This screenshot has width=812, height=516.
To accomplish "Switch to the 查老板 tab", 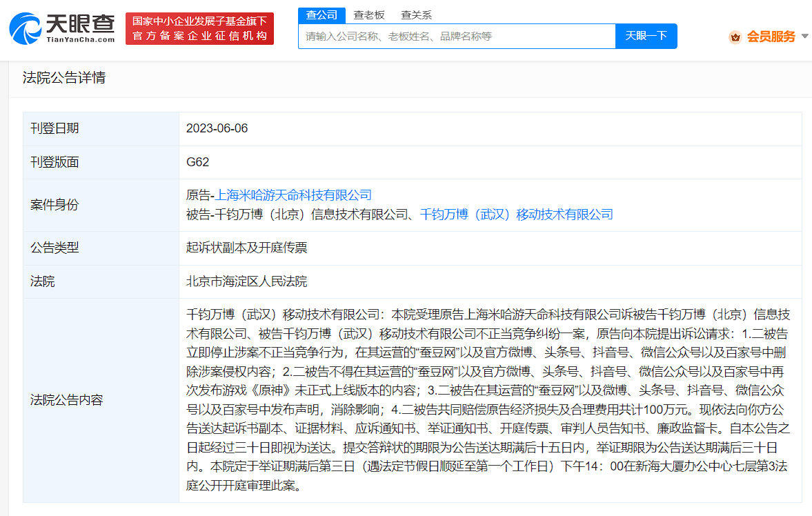I will [x=368, y=15].
